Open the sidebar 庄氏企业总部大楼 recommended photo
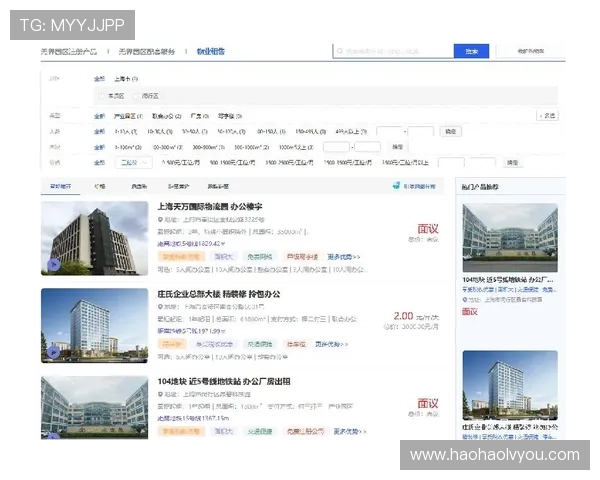The width and height of the screenshot is (600, 480). 510,385
